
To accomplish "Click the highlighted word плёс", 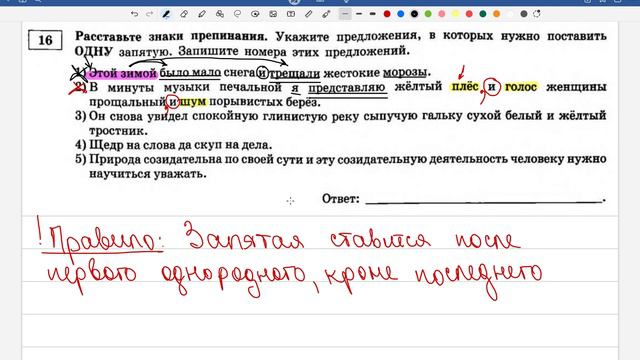I will [x=465, y=87].
